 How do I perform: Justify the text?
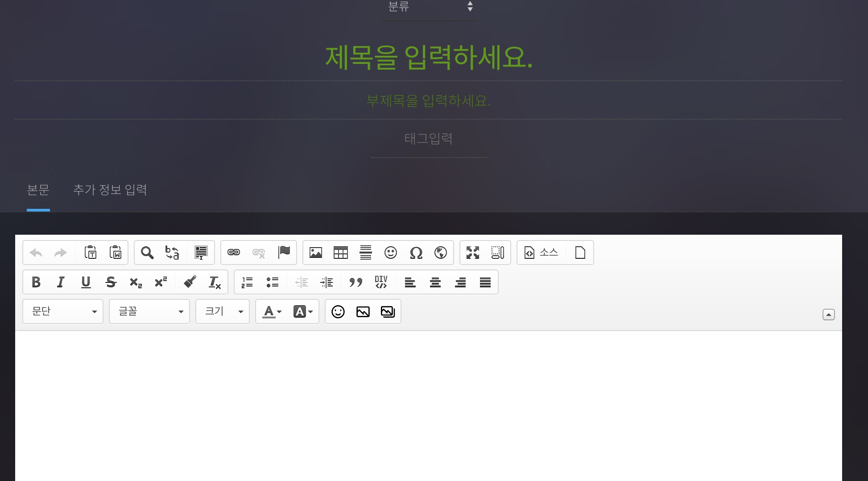485,282
